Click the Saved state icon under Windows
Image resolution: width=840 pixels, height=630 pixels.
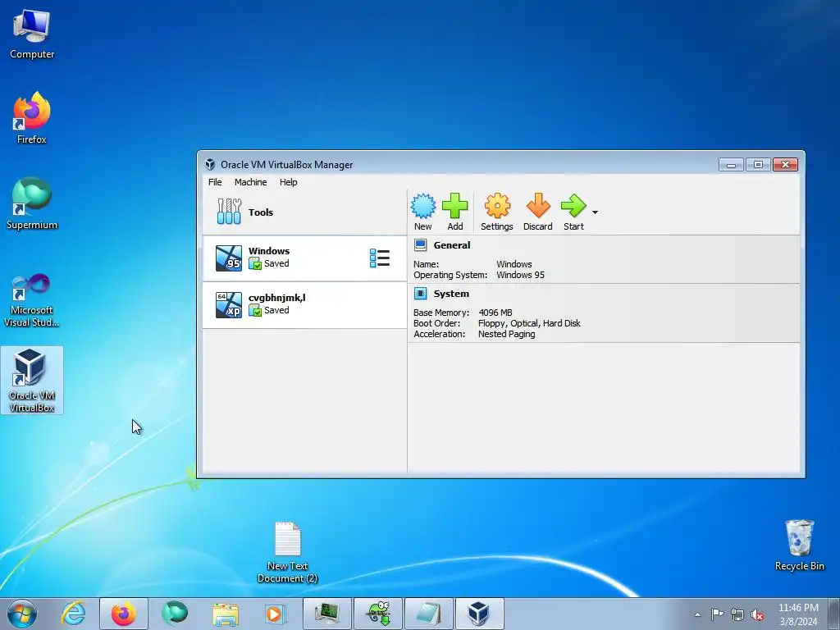[255, 263]
